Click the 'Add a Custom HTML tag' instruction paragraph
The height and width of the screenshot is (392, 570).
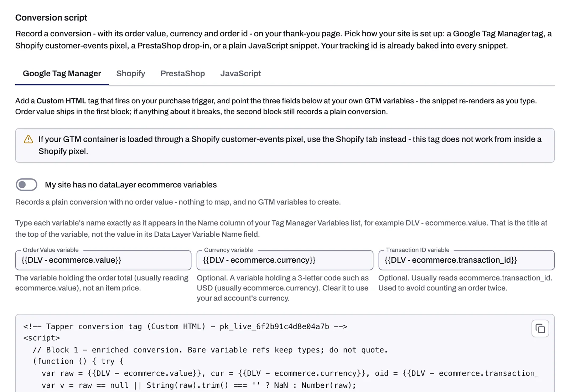point(276,106)
